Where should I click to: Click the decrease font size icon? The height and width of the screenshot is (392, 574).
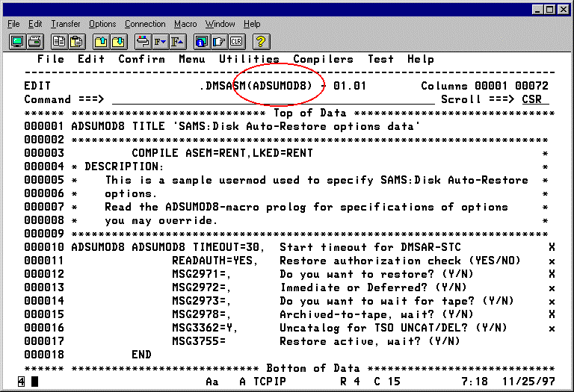pyautogui.click(x=159, y=41)
